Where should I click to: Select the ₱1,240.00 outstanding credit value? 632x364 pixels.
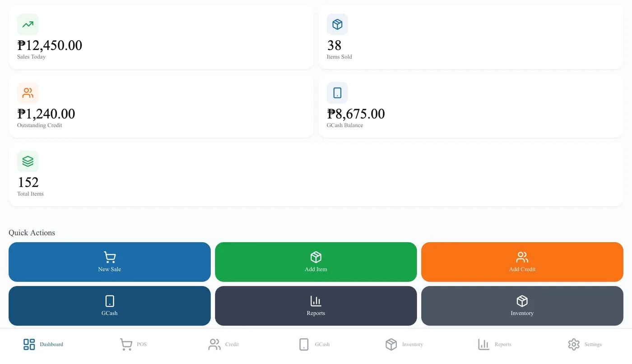(46, 114)
